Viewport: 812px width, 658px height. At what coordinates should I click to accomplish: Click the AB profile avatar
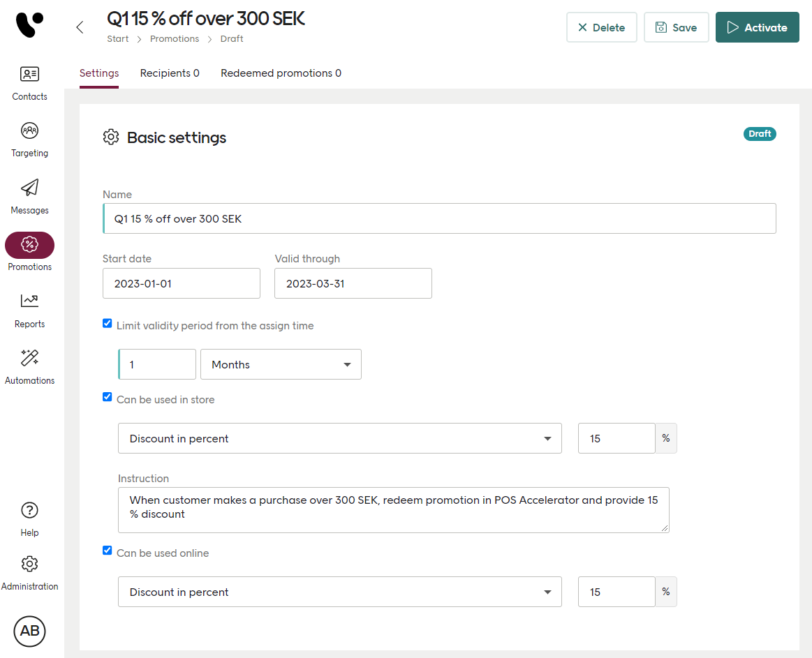(29, 631)
